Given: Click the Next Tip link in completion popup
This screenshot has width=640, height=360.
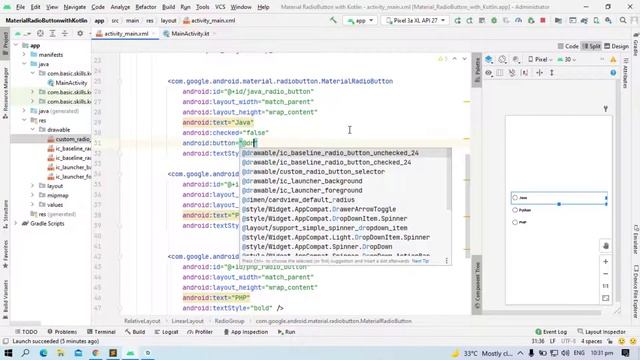Looking at the screenshot, I should point(420,261).
